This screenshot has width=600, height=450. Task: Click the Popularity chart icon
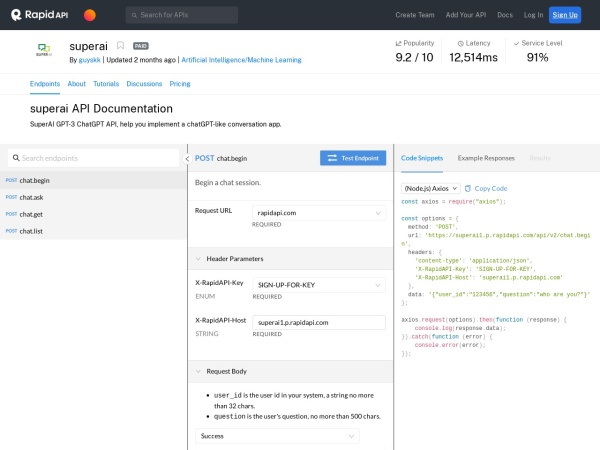(399, 44)
